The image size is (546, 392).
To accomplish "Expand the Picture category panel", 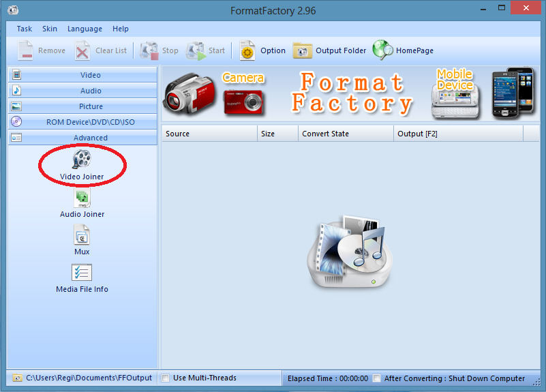I will pyautogui.click(x=82, y=106).
